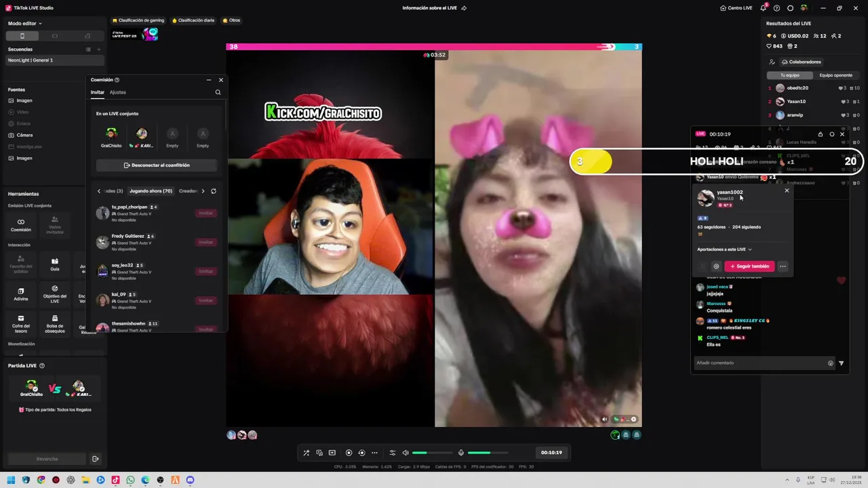868x488 pixels.
Task: Click Seguir también button
Action: [x=749, y=266]
